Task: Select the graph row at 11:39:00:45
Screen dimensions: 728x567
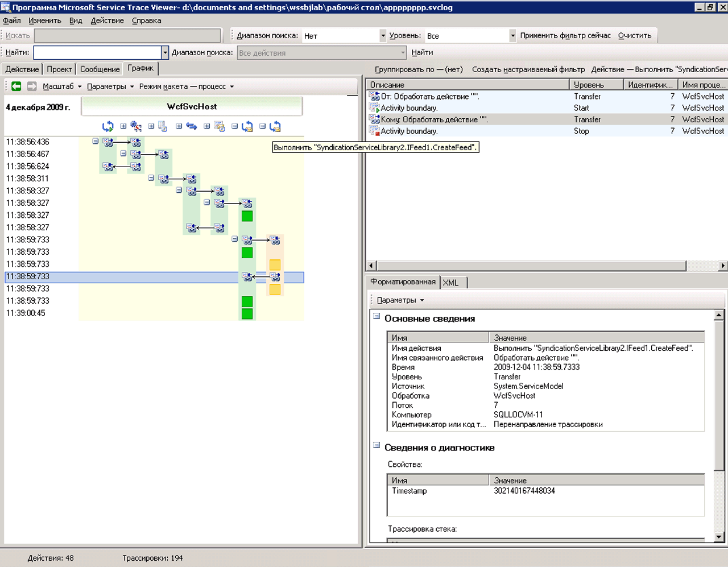Action: coord(154,313)
